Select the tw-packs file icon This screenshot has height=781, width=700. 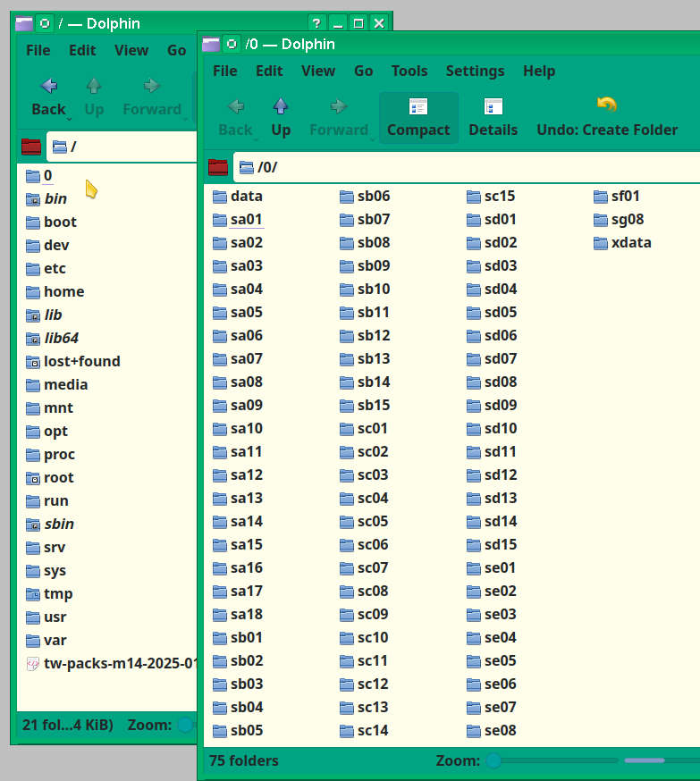pos(33,664)
